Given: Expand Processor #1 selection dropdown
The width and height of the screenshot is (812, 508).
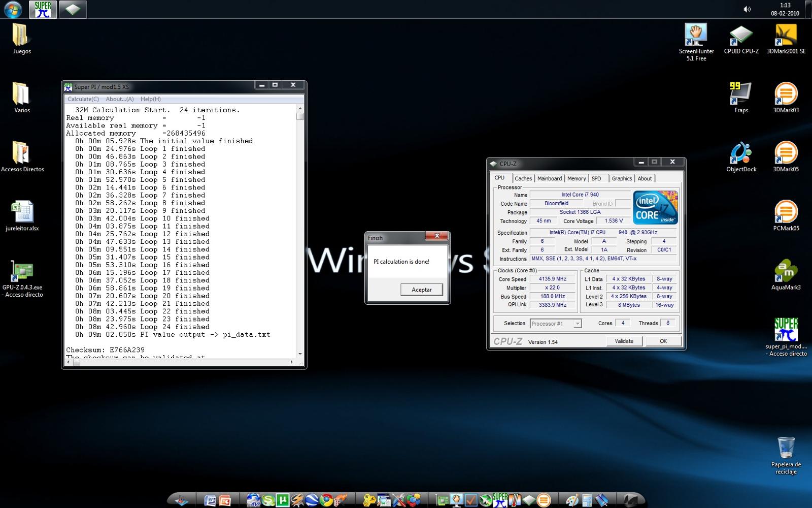Looking at the screenshot, I should click(x=577, y=324).
